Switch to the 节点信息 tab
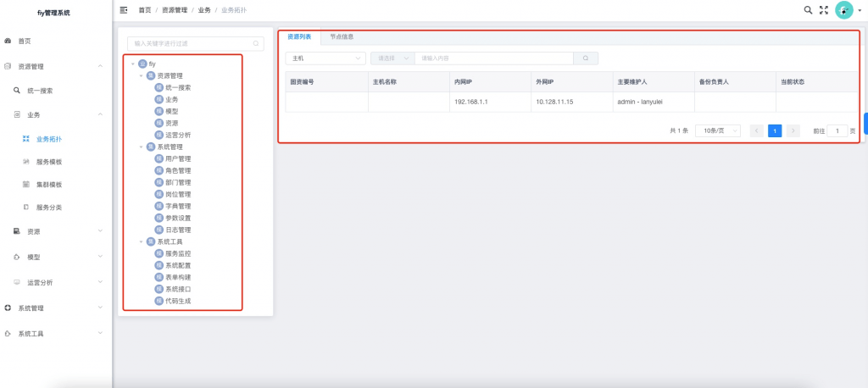The image size is (868, 388). (342, 37)
